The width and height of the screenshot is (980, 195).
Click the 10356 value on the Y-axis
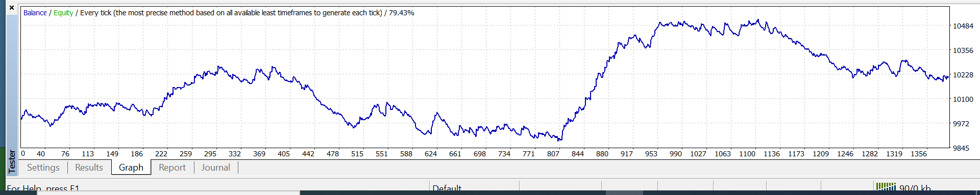pos(963,50)
